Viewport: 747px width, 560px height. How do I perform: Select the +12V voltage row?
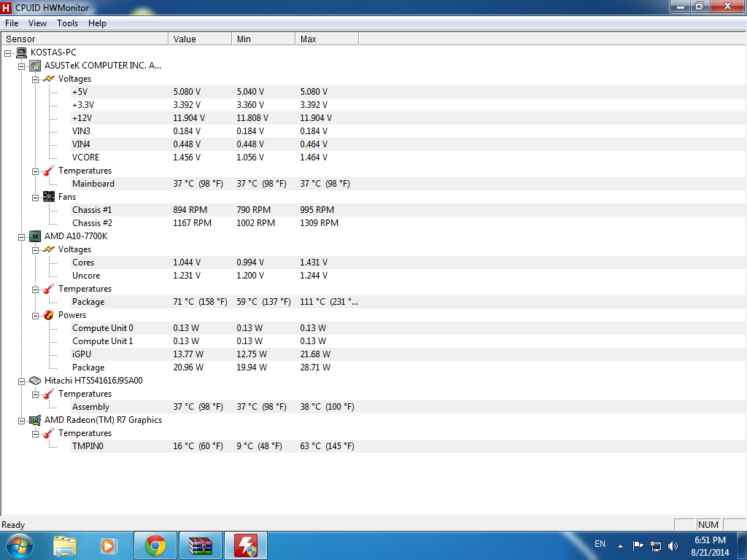tap(409, 118)
